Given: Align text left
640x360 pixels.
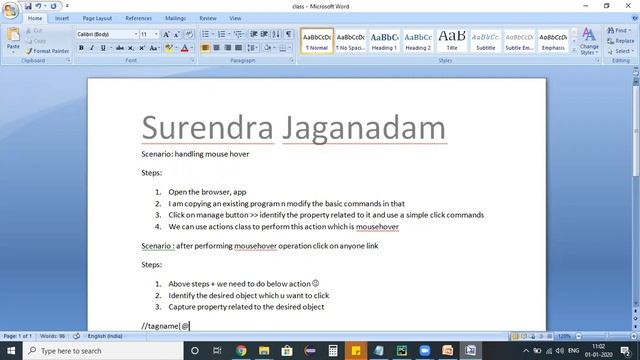Looking at the screenshot, I should click(x=205, y=48).
